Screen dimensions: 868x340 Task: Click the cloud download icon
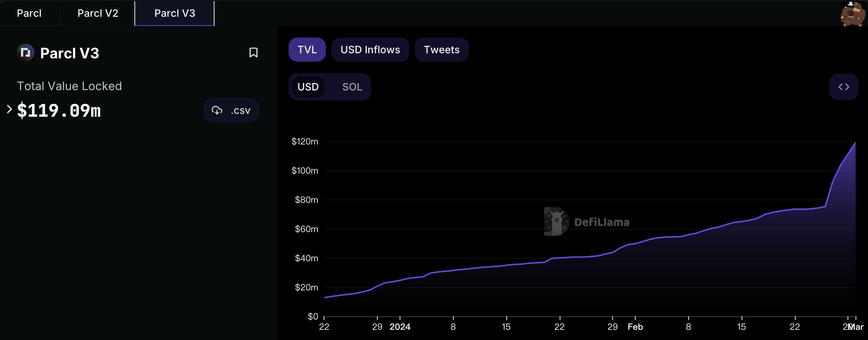[x=217, y=110]
